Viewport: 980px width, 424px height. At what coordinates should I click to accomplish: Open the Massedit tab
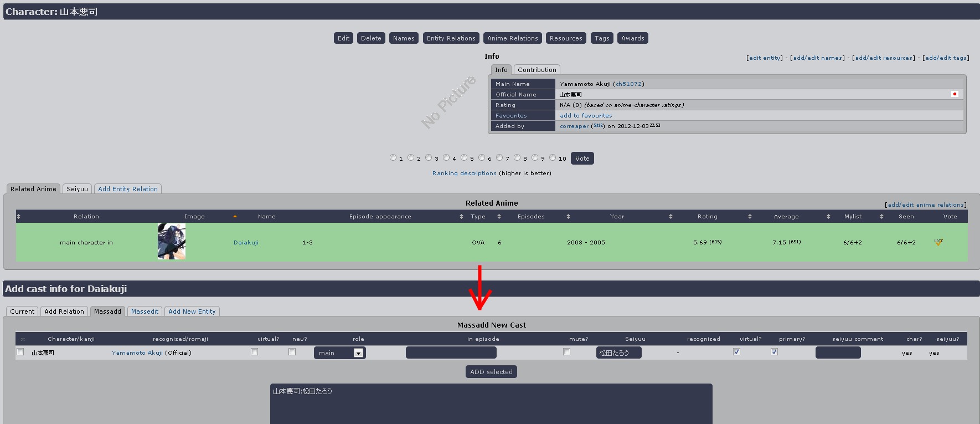point(145,311)
